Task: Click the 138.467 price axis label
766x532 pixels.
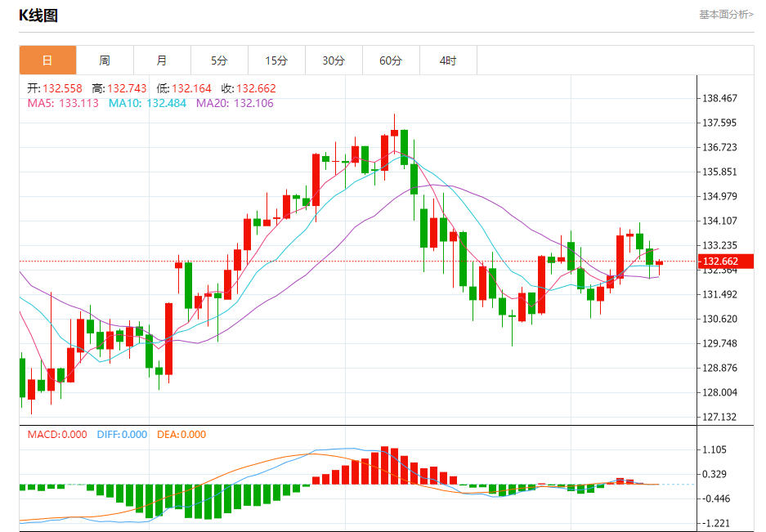Action: click(x=719, y=98)
